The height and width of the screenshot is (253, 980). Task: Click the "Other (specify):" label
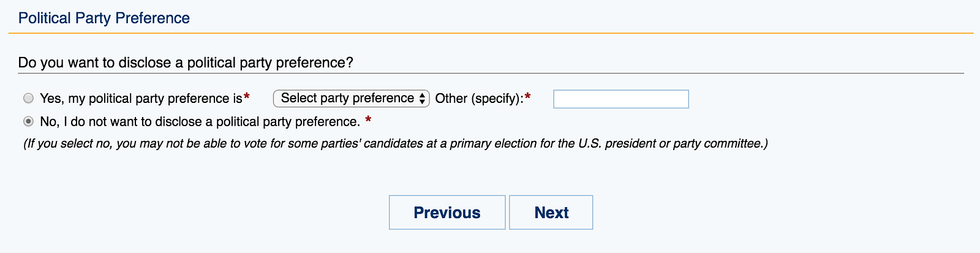point(479,99)
